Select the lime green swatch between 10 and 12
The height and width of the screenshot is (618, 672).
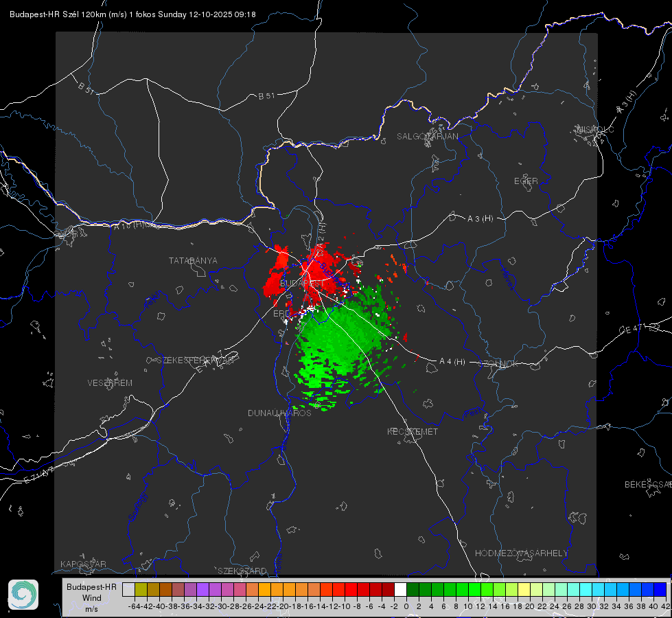tap(474, 590)
